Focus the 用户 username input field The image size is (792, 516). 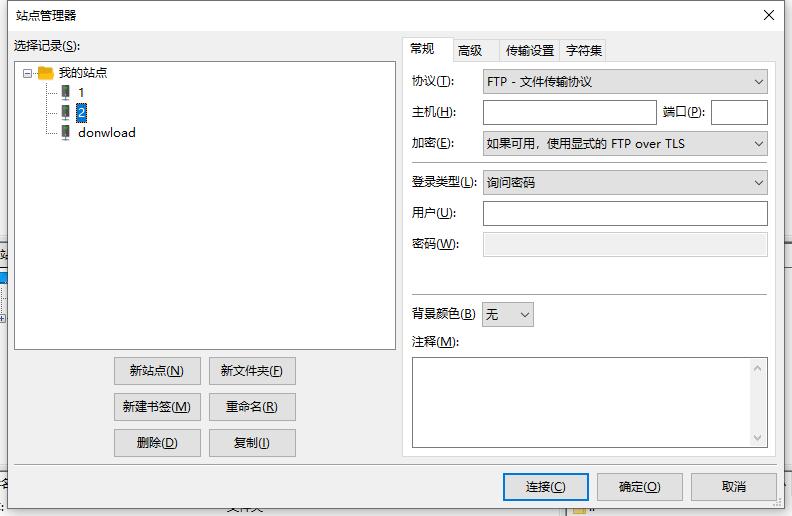(x=625, y=214)
